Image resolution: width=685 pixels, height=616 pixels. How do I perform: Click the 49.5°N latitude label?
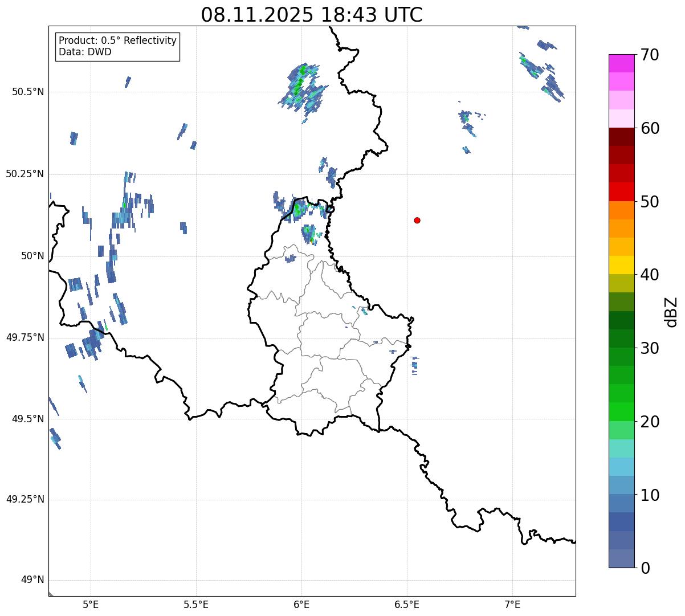28,419
